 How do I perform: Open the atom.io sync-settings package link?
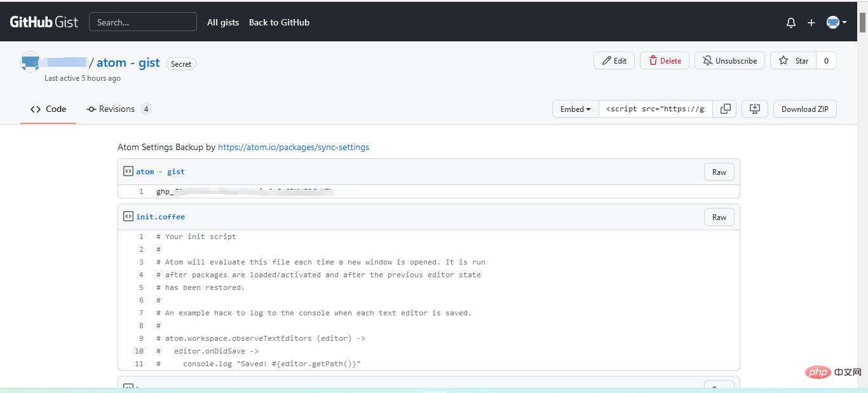pos(294,147)
